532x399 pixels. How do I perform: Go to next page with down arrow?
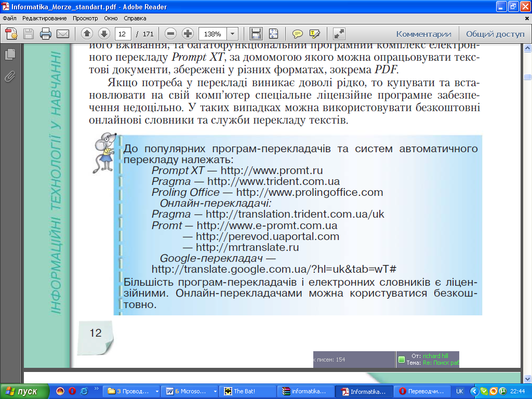pos(104,34)
